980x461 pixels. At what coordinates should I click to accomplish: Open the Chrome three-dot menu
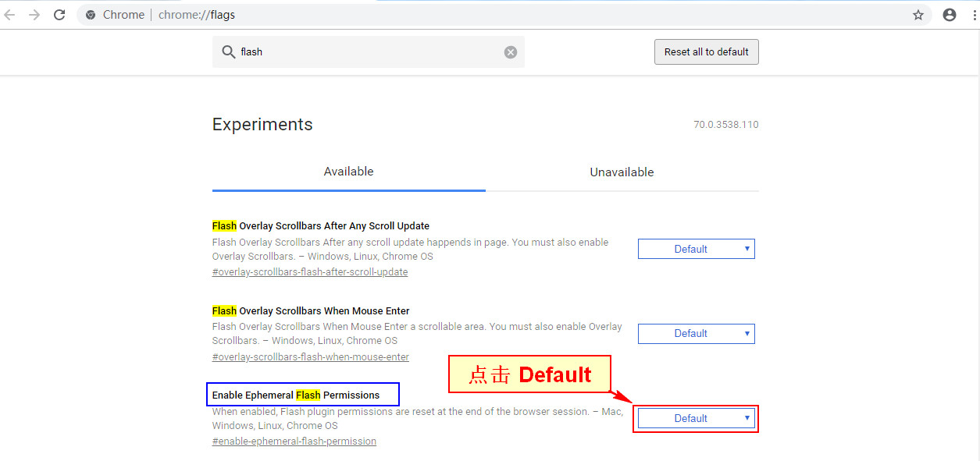click(973, 15)
